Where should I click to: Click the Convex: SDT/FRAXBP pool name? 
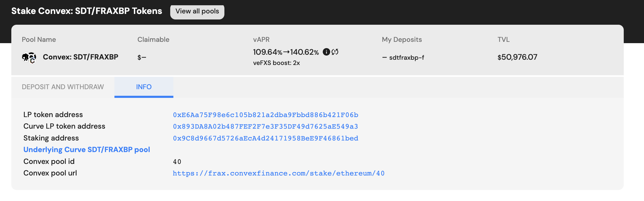(x=80, y=57)
